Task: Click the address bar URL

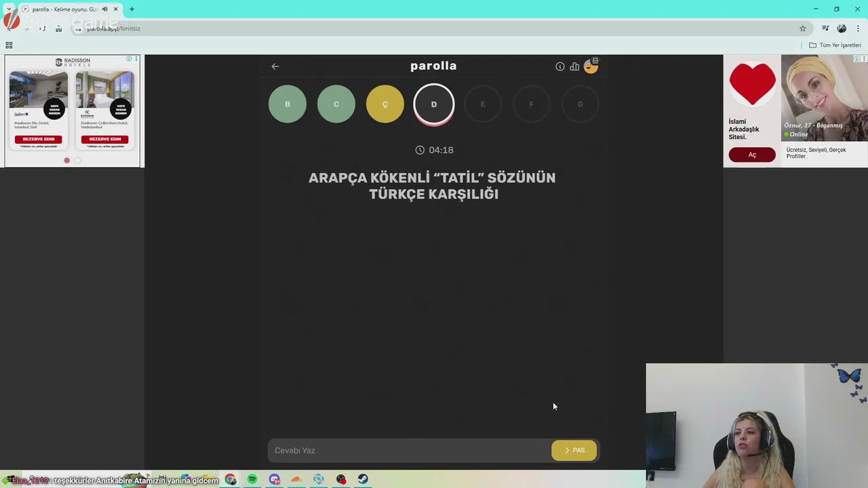Action: pos(113,28)
